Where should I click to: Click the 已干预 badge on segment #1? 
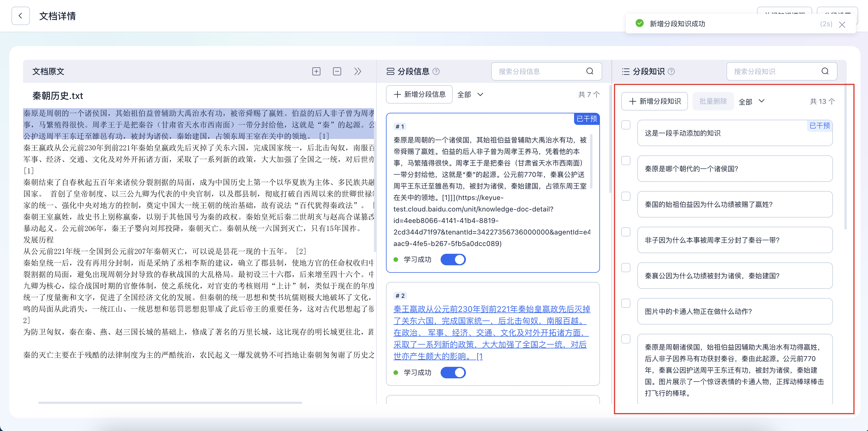(587, 119)
